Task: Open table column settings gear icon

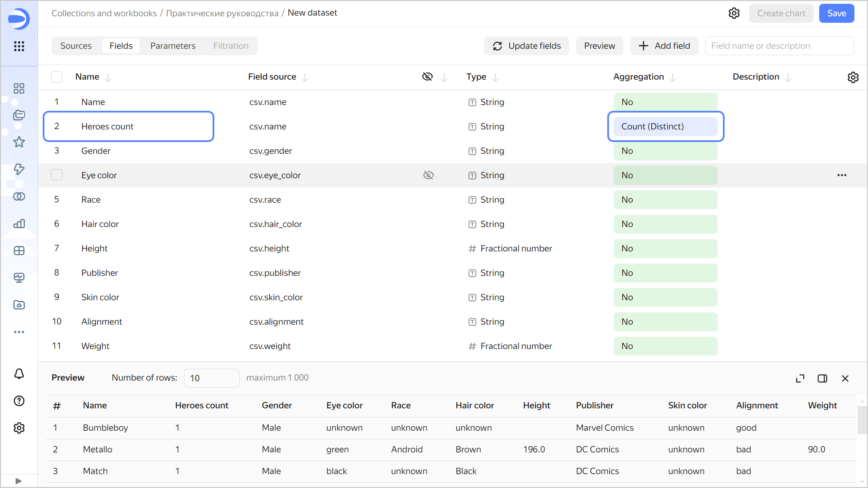Action: click(853, 77)
